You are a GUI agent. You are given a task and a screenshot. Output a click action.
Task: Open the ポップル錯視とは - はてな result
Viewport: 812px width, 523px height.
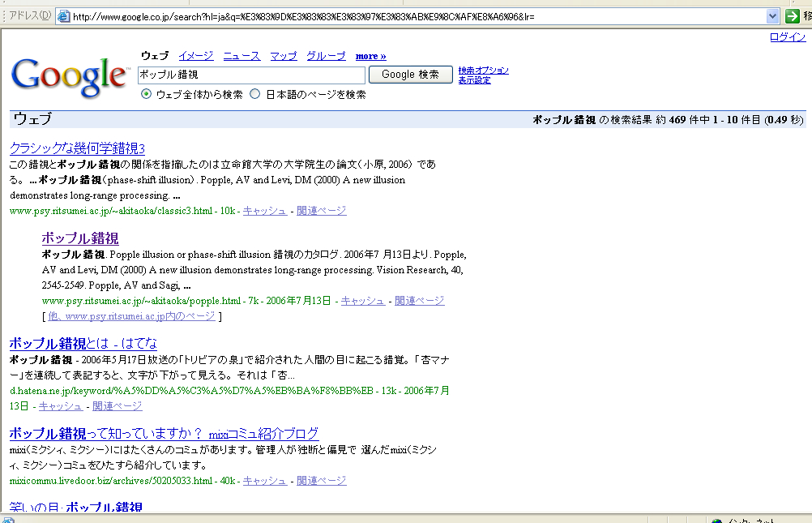(x=83, y=343)
